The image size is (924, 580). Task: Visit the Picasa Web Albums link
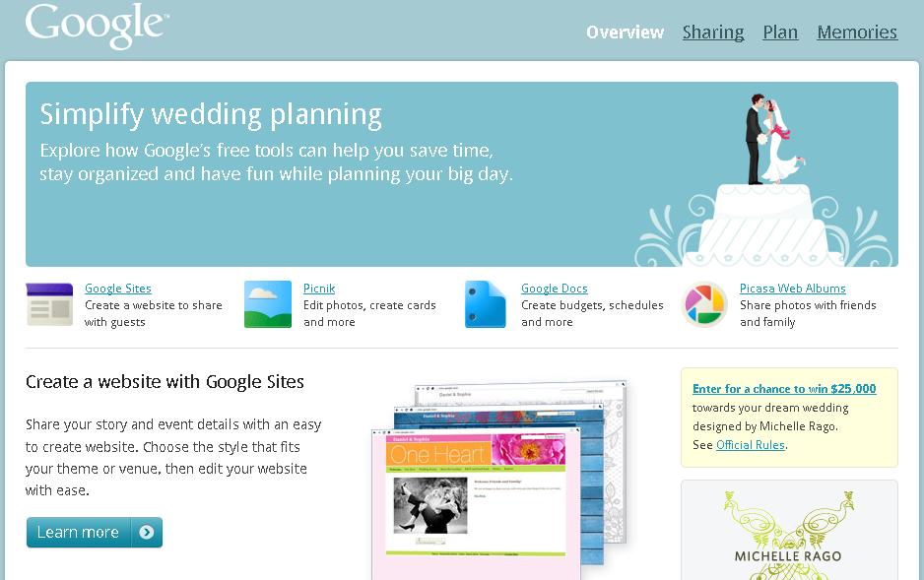click(793, 288)
